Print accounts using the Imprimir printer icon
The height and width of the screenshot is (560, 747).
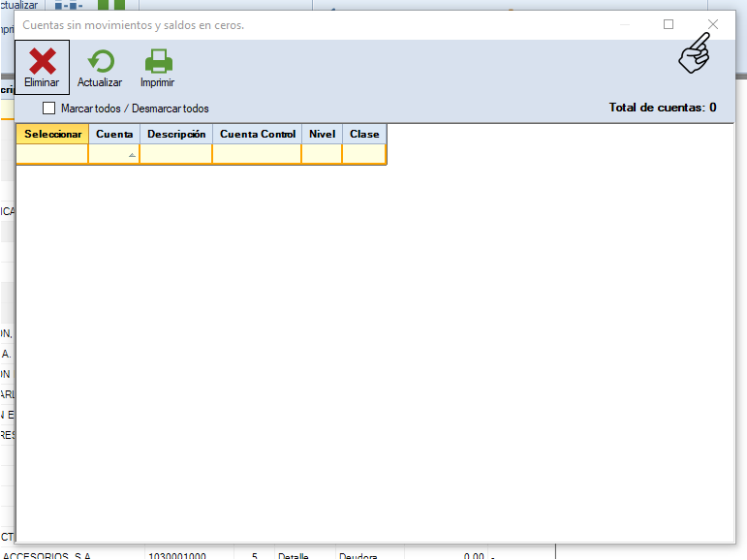[158, 63]
